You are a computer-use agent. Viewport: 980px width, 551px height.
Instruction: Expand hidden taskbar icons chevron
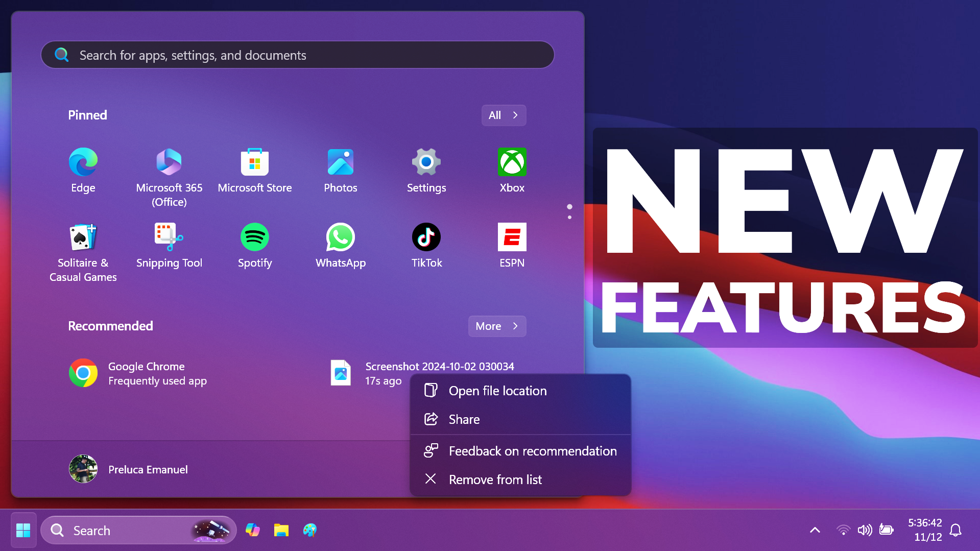[x=816, y=530]
